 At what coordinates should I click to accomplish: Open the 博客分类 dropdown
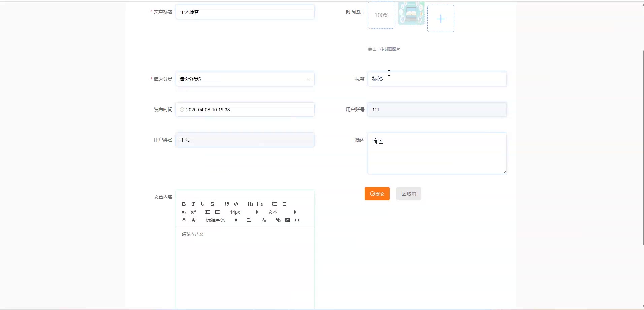[x=245, y=79]
